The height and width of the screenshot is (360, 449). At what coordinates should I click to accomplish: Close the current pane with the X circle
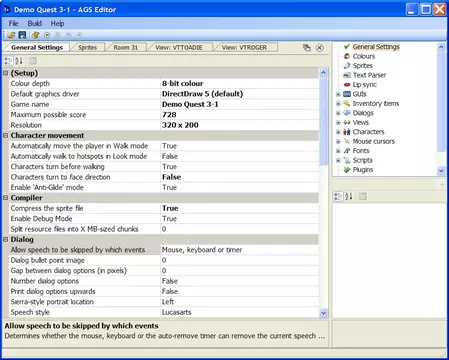[x=319, y=48]
